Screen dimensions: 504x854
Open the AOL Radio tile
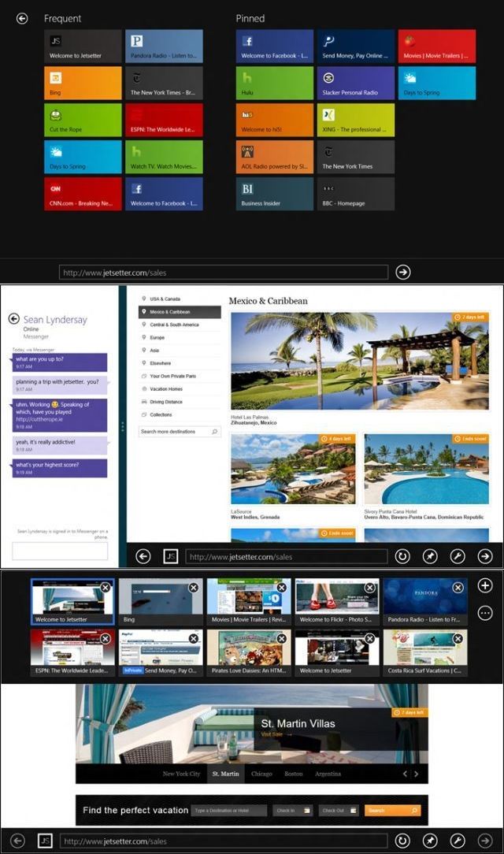click(274, 158)
